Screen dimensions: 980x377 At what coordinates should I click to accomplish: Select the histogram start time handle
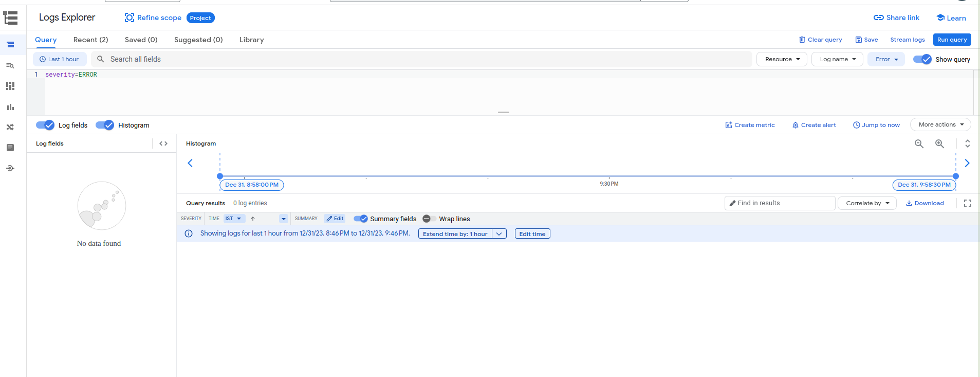220,176
